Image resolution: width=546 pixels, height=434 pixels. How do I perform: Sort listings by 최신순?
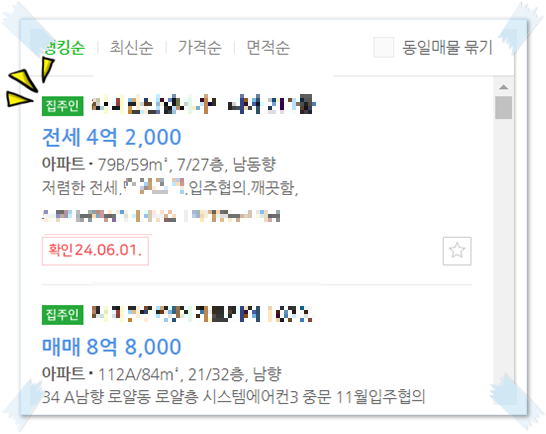pos(131,47)
